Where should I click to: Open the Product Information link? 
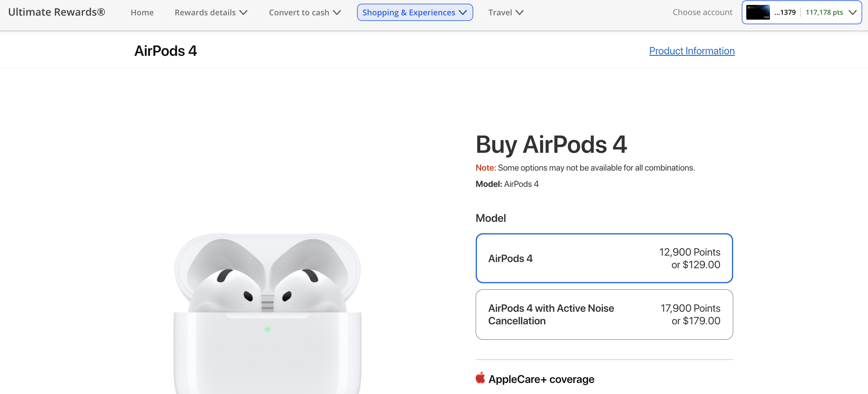coord(692,51)
